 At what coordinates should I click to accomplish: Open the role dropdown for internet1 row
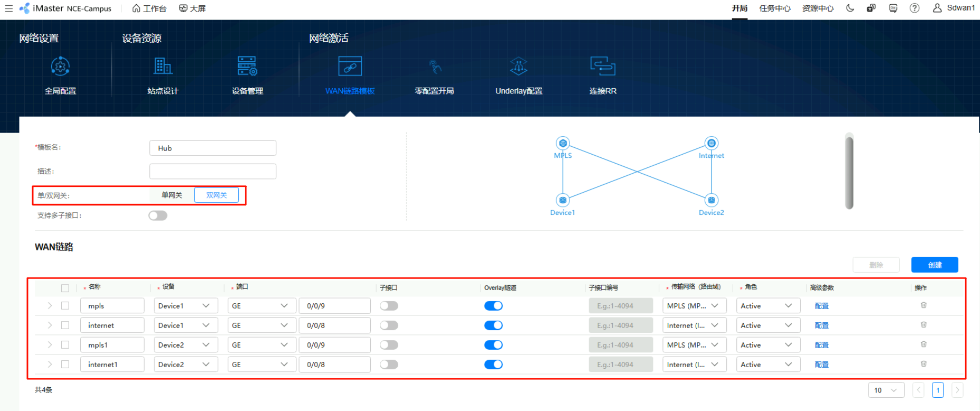pos(767,365)
